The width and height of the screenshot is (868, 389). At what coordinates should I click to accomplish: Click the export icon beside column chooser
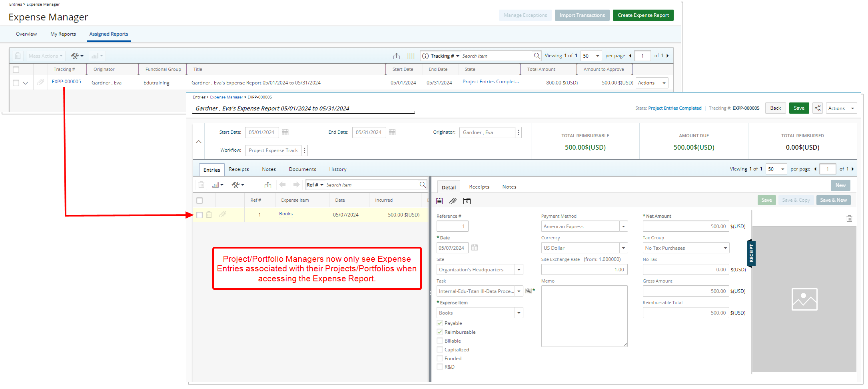click(397, 56)
